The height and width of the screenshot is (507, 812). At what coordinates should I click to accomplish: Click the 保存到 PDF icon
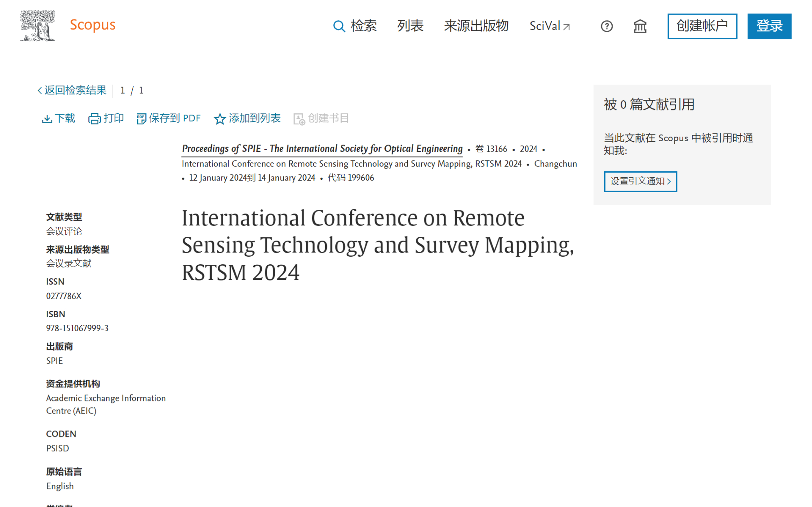tap(141, 119)
